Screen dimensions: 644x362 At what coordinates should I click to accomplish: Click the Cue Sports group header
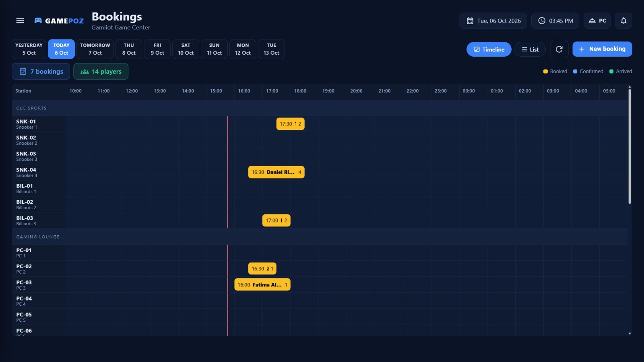point(320,108)
